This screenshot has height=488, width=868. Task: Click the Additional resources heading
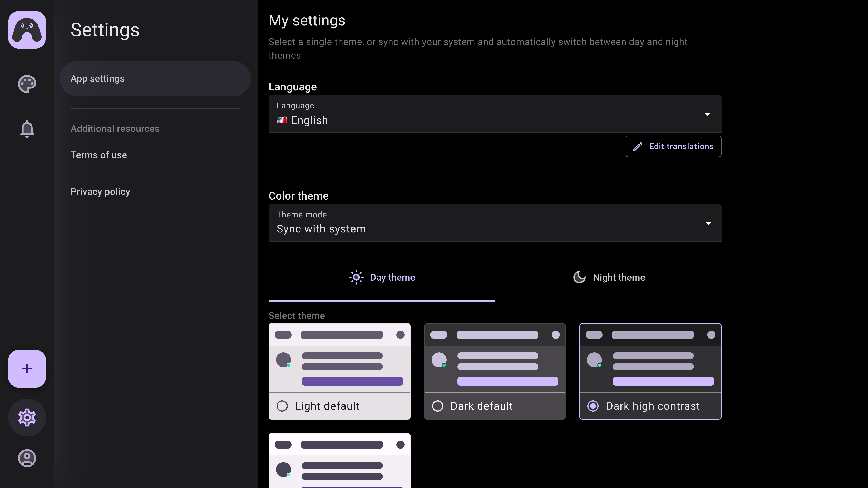click(115, 129)
